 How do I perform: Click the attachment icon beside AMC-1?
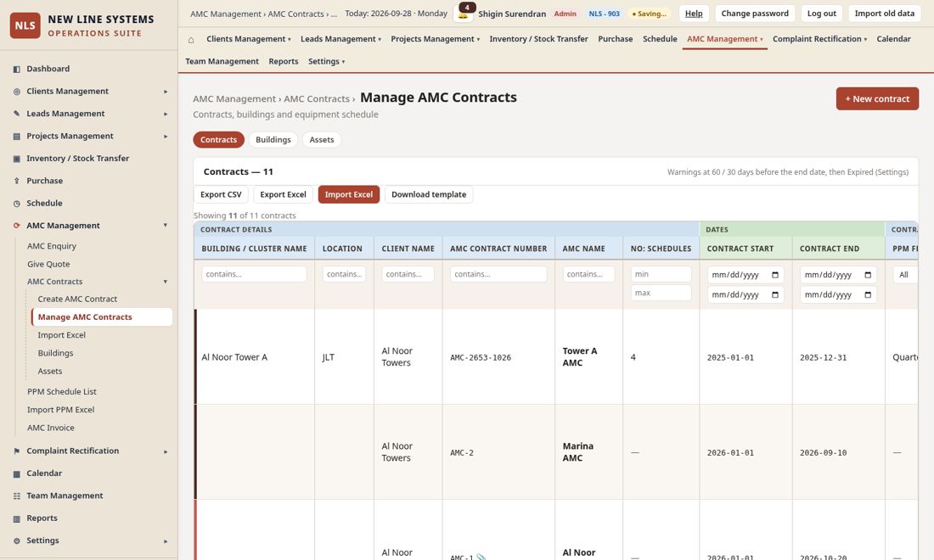481,557
